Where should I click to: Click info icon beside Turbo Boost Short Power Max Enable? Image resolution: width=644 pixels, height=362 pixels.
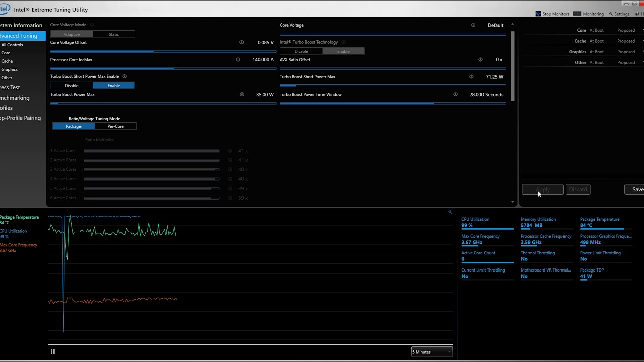pos(124,77)
